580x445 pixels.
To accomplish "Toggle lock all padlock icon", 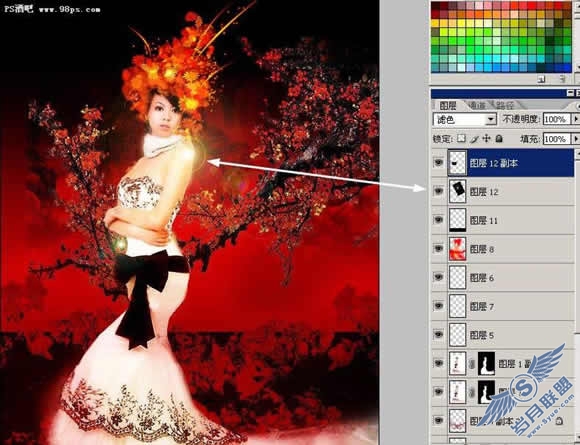I will 499,139.
